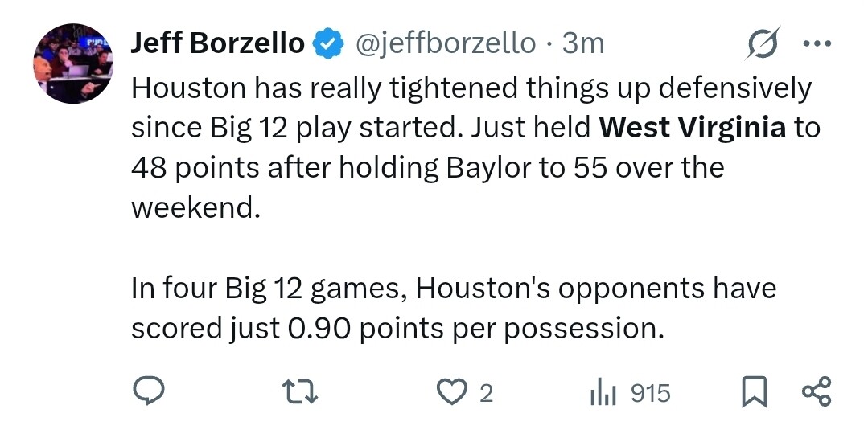Reply to the tweet via speech bubble
Image resolution: width=868 pixels, height=434 pixels.
149,392
